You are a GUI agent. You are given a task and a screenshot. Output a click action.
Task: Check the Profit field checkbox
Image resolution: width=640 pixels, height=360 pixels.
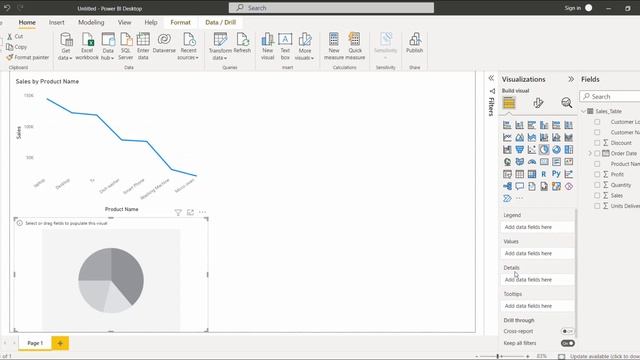click(x=597, y=174)
